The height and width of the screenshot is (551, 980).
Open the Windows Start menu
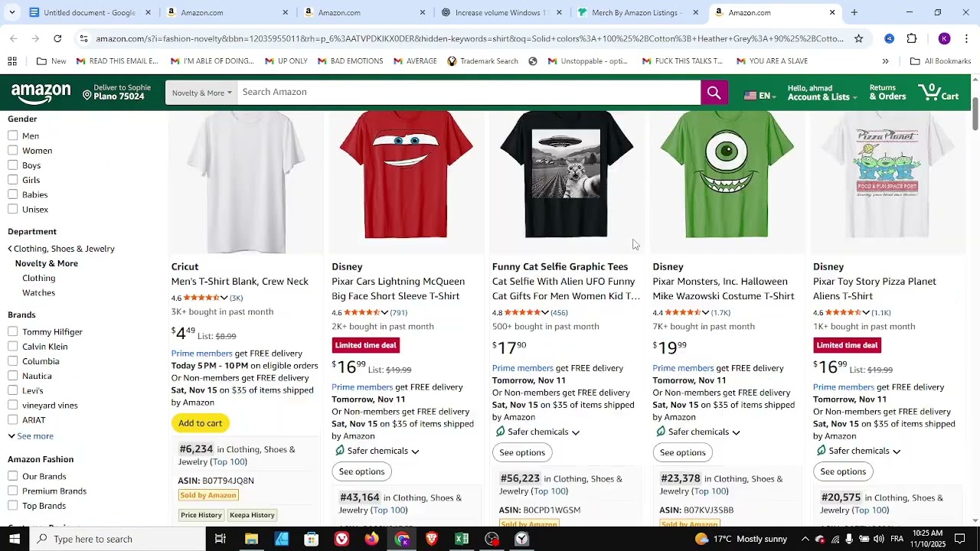pyautogui.click(x=14, y=539)
